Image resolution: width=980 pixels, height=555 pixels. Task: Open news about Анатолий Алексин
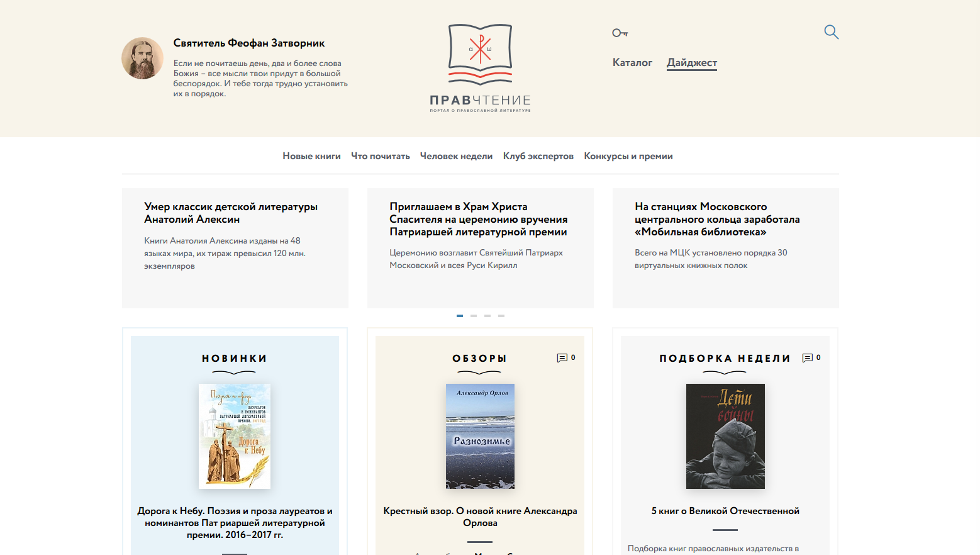231,213
